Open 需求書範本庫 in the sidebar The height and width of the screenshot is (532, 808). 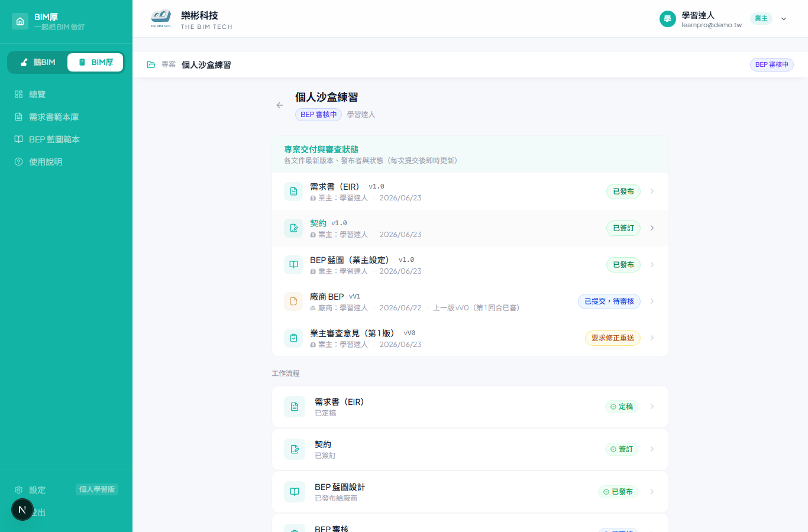point(66,117)
